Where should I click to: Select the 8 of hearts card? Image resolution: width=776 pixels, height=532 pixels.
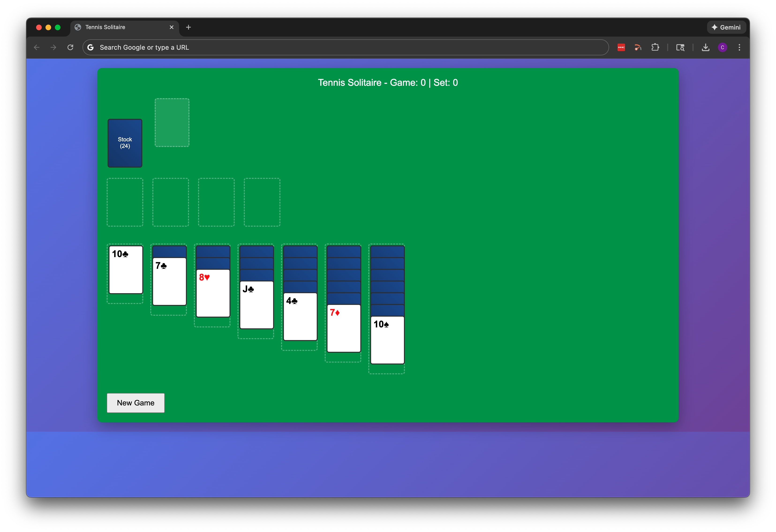coord(213,293)
